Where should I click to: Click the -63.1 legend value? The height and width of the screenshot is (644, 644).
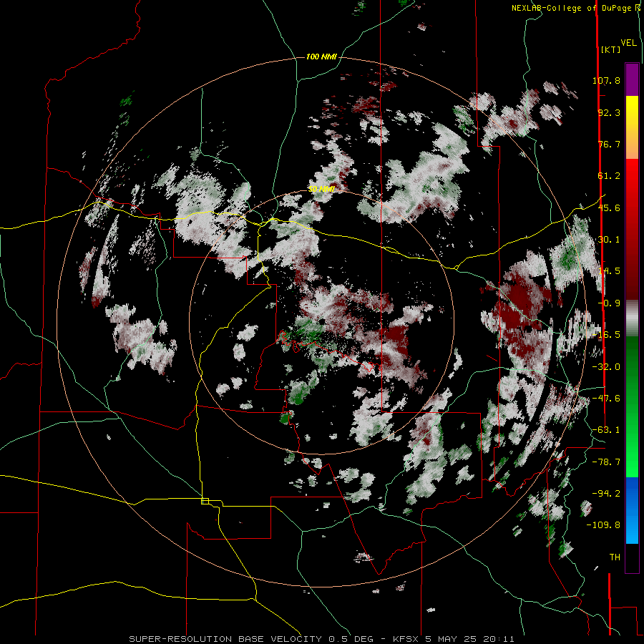click(x=606, y=430)
